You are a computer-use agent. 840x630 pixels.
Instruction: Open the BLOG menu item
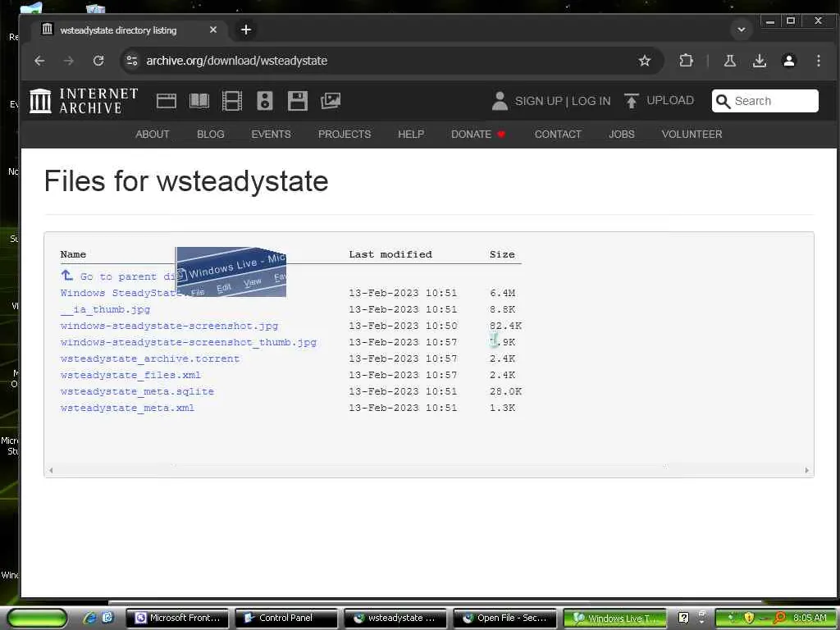coord(211,134)
